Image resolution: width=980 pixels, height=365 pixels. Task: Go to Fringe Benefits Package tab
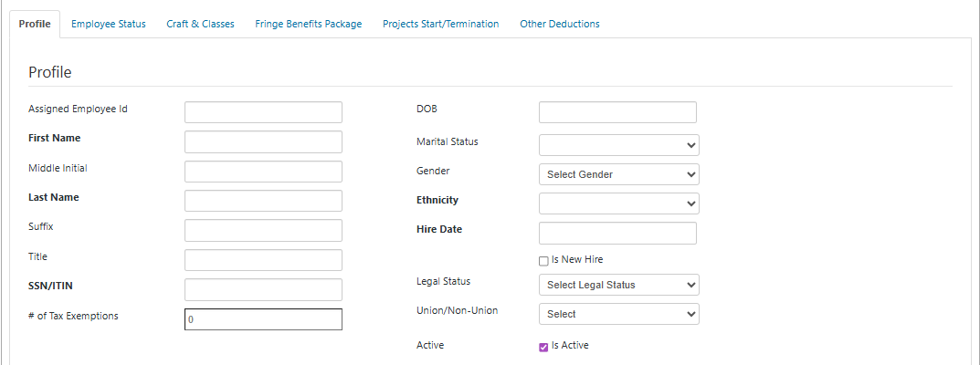[x=309, y=24]
